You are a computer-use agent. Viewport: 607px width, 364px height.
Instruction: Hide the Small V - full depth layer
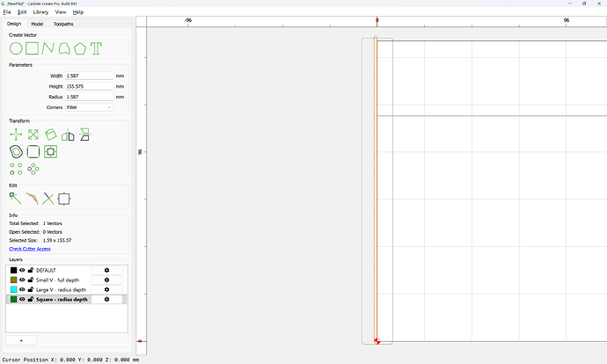pos(22,280)
